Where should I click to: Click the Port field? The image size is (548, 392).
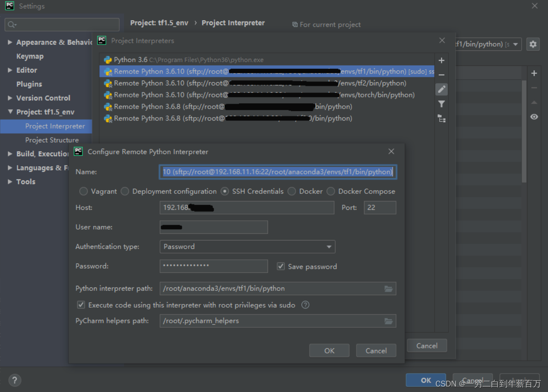(380, 208)
